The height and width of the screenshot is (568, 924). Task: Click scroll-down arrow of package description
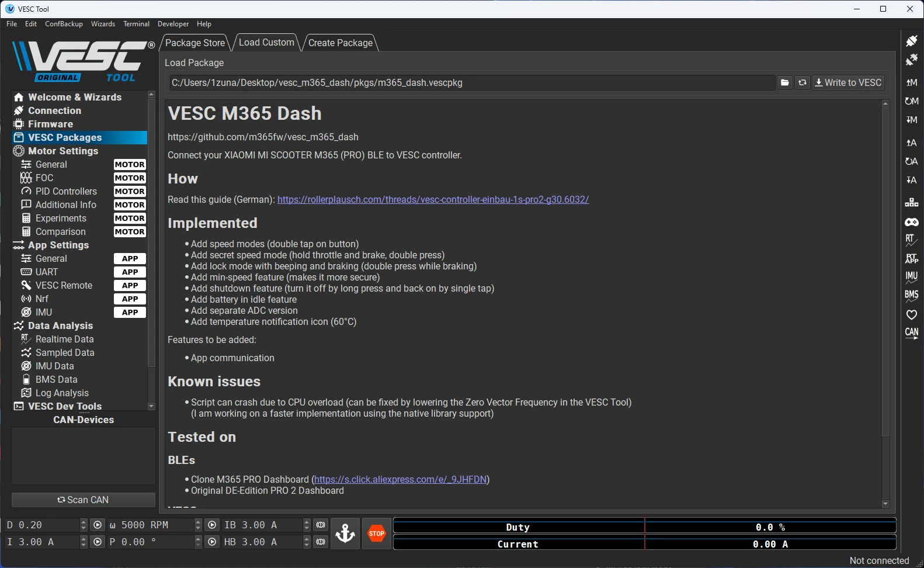click(885, 504)
